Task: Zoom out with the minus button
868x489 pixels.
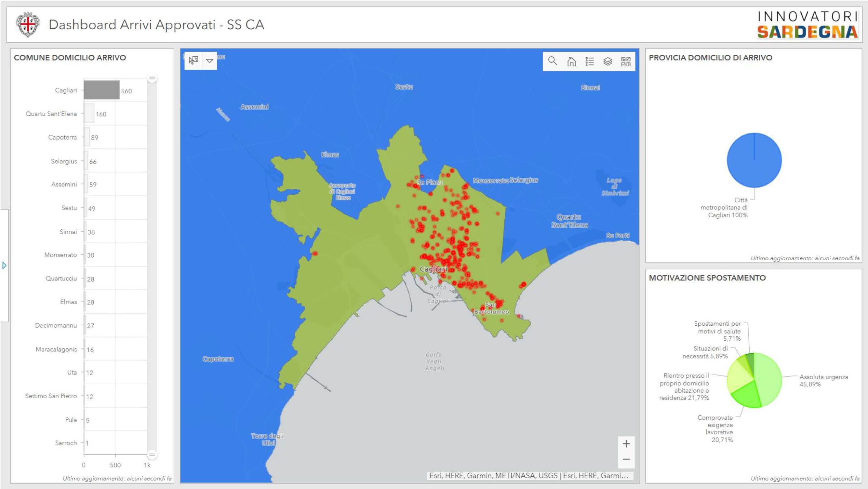Action: 626,459
